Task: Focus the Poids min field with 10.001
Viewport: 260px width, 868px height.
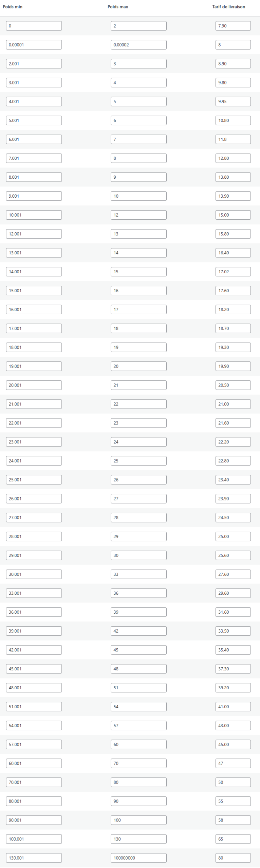Action: click(x=34, y=215)
